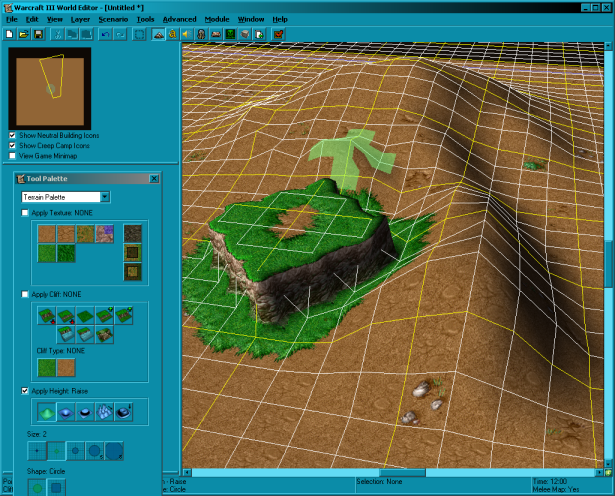
Task: Open the Terrain Editor mountain icon
Action: click(x=158, y=35)
